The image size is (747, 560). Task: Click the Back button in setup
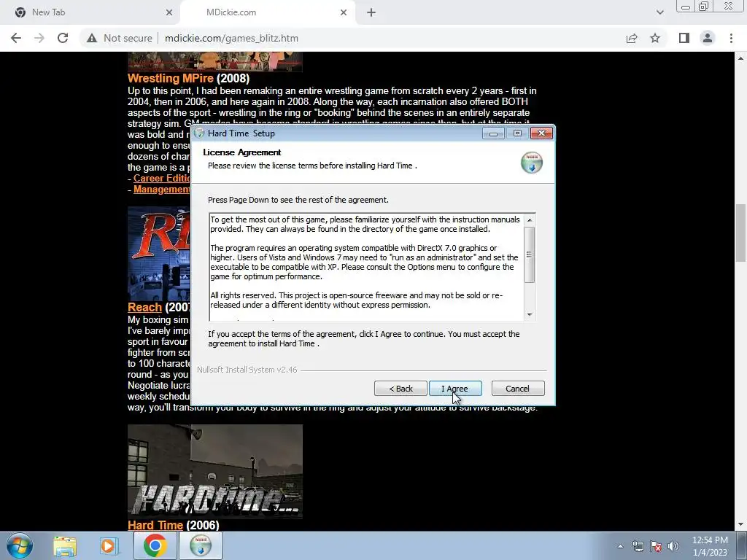point(400,389)
